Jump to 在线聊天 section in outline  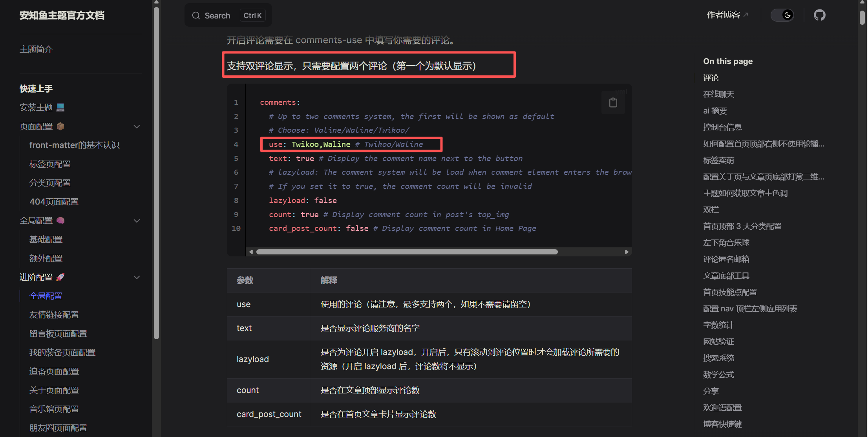[x=718, y=94]
